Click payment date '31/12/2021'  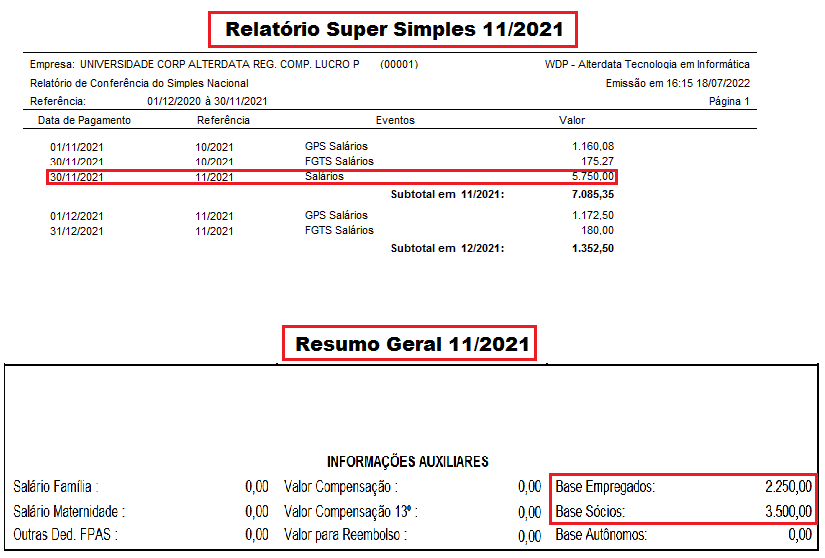click(x=77, y=231)
